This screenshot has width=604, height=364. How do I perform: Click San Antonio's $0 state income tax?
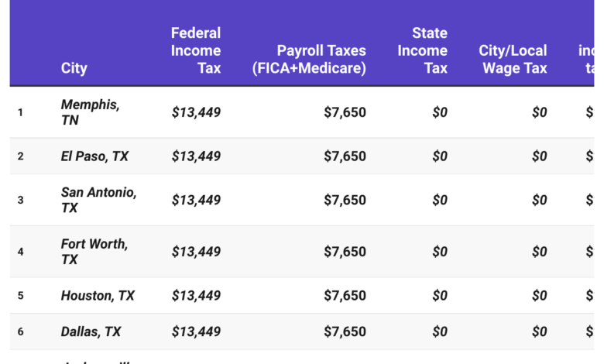[439, 200]
